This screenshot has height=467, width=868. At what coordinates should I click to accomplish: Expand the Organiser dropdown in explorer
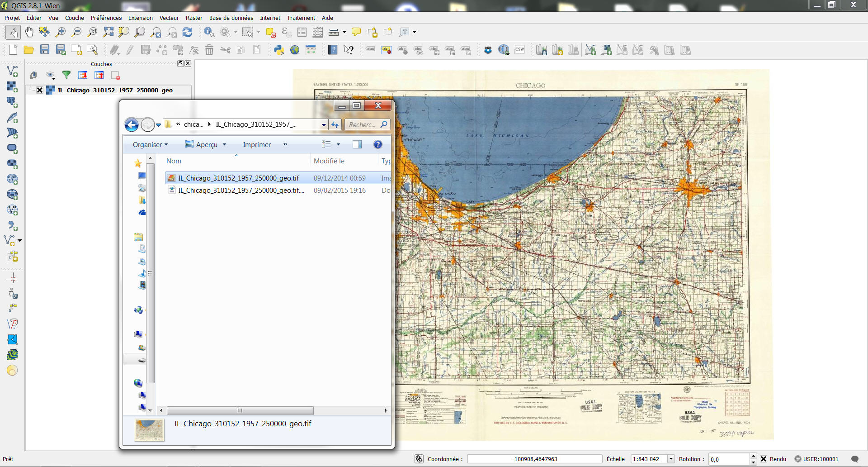pyautogui.click(x=150, y=145)
